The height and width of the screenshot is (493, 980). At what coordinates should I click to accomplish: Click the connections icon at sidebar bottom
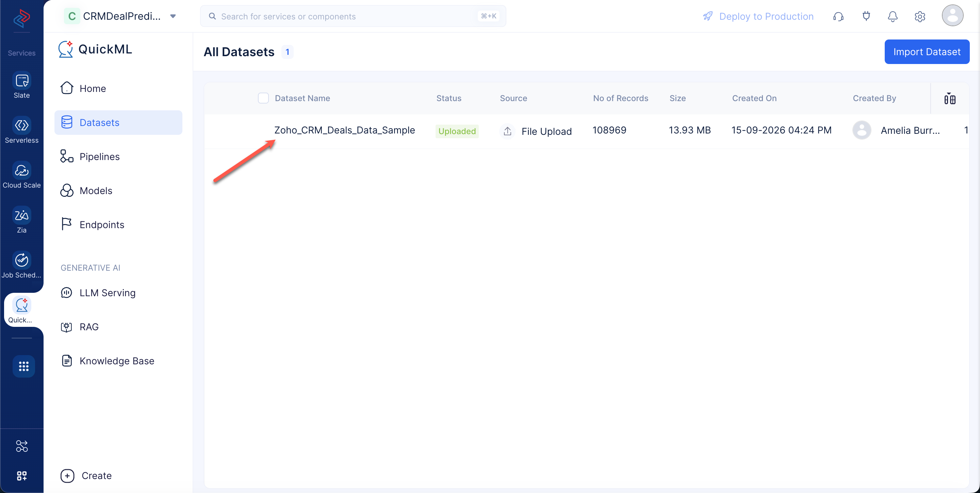point(22,446)
